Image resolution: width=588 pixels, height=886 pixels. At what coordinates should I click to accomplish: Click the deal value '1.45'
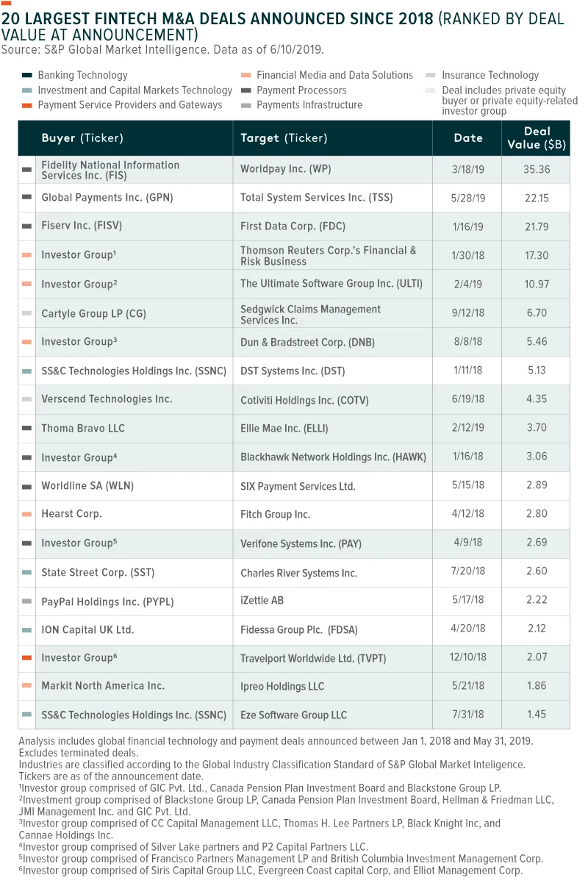pos(535,715)
